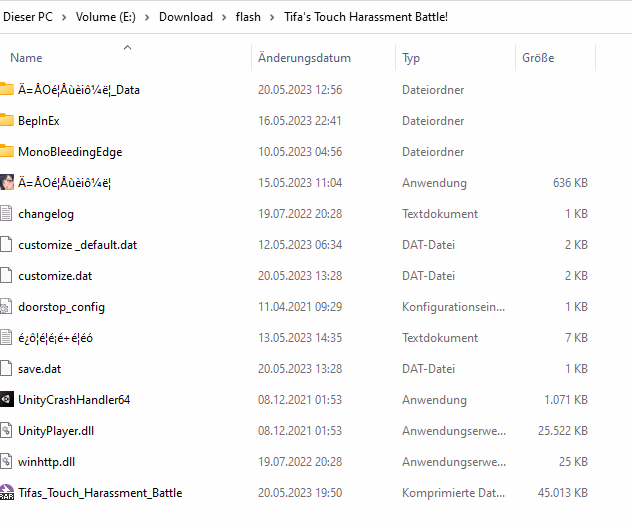Click Tifa's Touch Harassment Battle! breadcrumb

tap(366, 17)
